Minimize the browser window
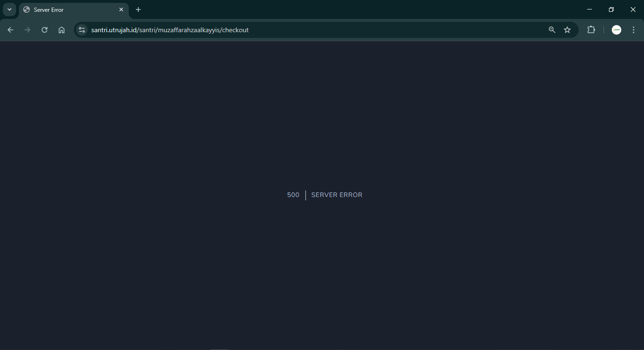The image size is (644, 350). [590, 9]
